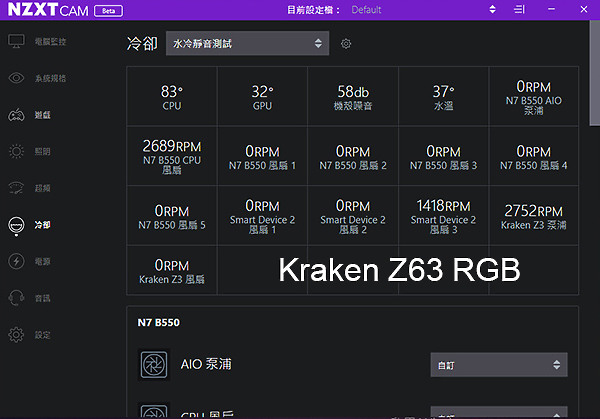Screen dimensions: 600x419
Task: Switch to 超頻 sidebar tab
Action: 42,188
